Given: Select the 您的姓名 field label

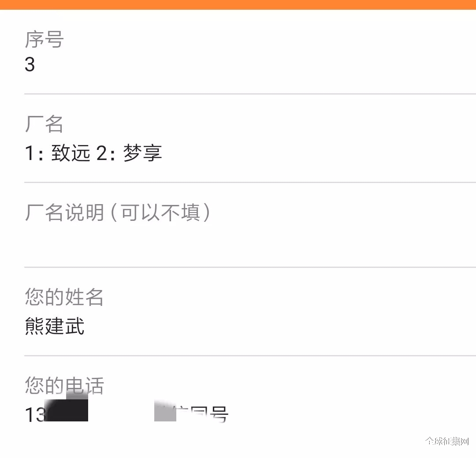Looking at the screenshot, I should tap(64, 297).
